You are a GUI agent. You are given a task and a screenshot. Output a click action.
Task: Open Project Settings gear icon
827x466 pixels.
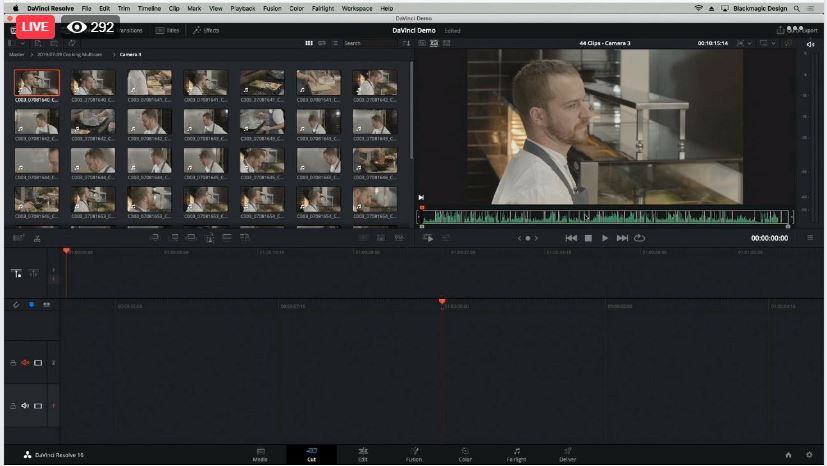pyautogui.click(x=809, y=455)
